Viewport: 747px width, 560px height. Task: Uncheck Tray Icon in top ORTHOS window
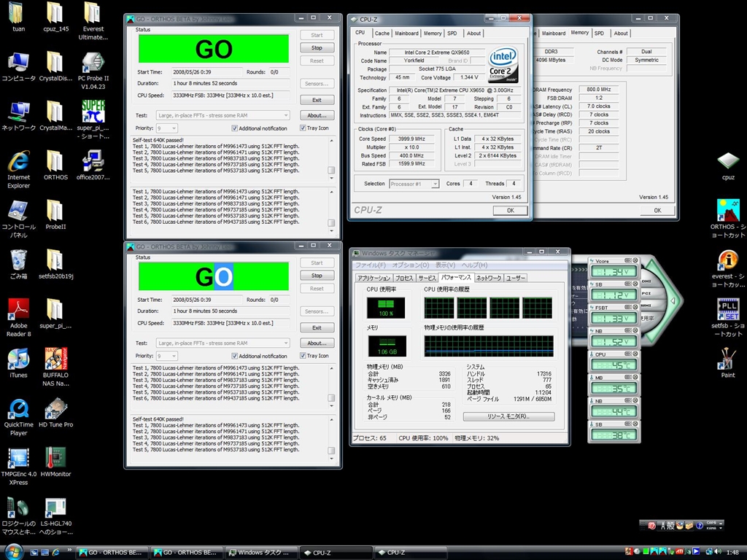(303, 128)
